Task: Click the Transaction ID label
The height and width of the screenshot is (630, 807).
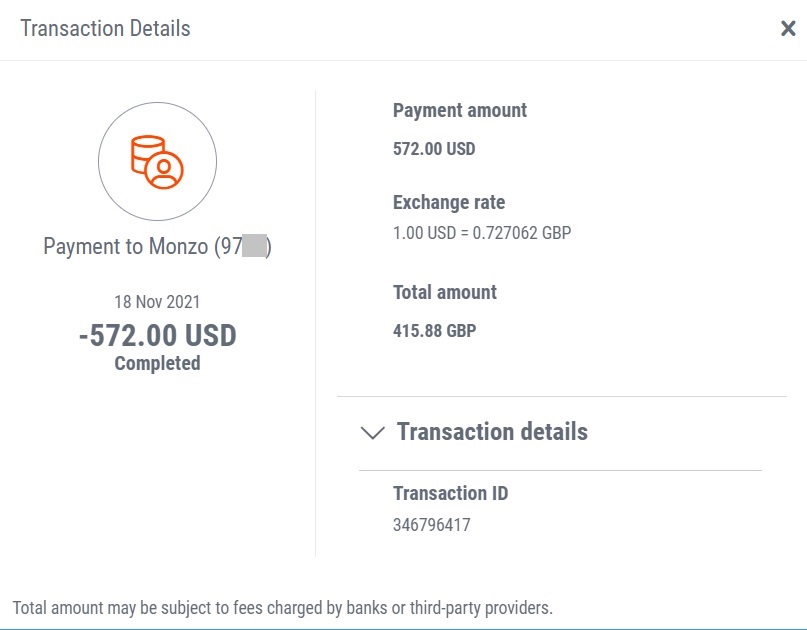Action: click(x=450, y=493)
